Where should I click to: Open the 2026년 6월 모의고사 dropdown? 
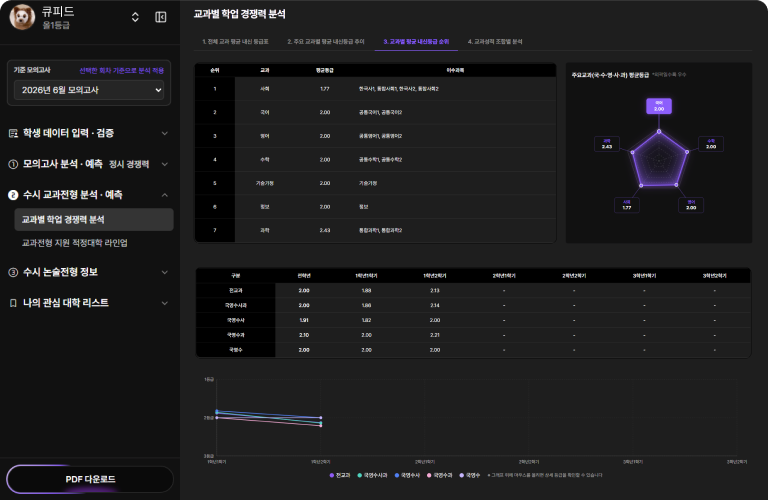coord(89,90)
